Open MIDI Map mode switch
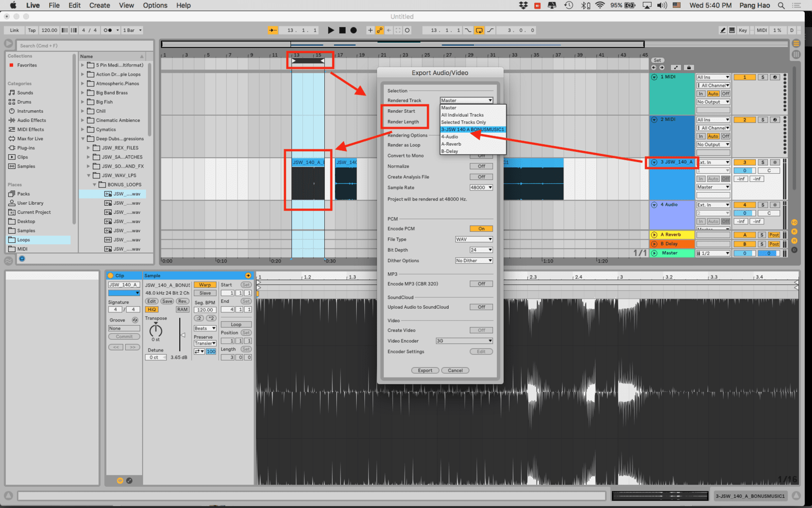This screenshot has height=508, width=812. coord(762,30)
